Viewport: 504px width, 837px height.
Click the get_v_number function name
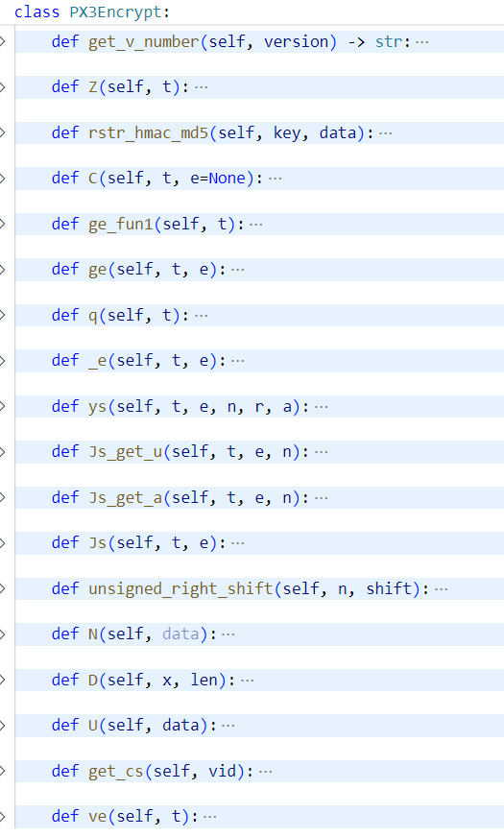(x=144, y=41)
